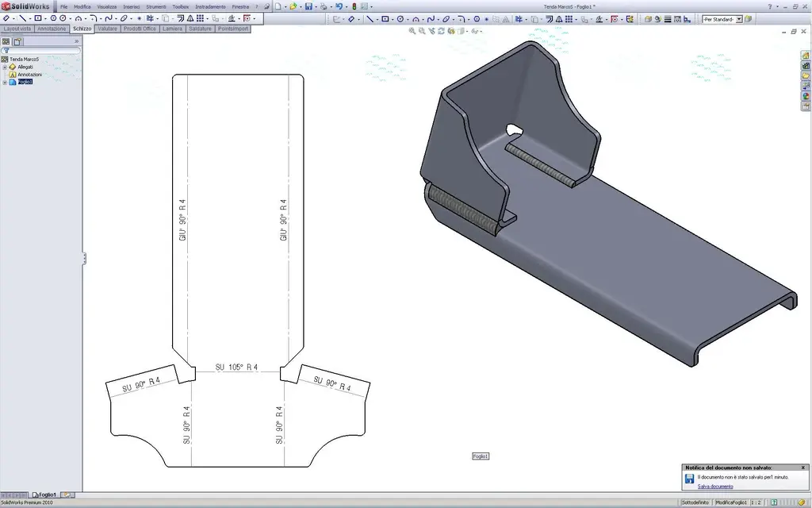Expand the Foglio1 tree node
The width and height of the screenshot is (812, 508).
click(5, 82)
